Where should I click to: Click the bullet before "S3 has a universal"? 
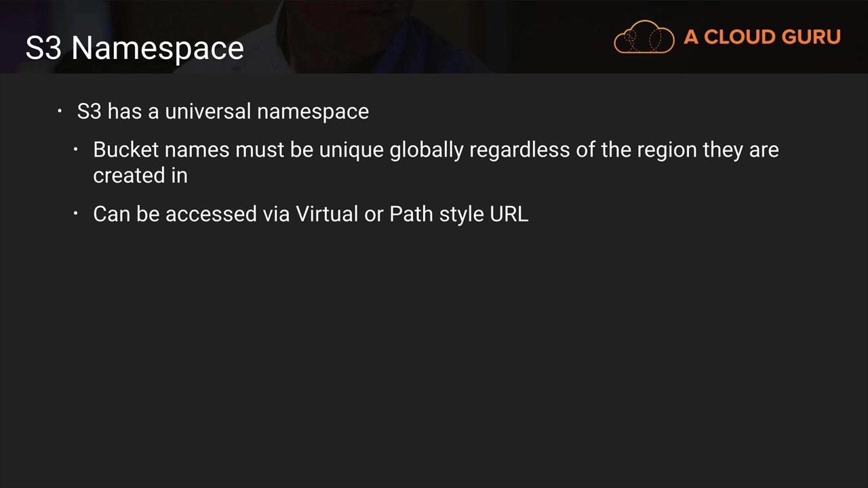coord(60,110)
